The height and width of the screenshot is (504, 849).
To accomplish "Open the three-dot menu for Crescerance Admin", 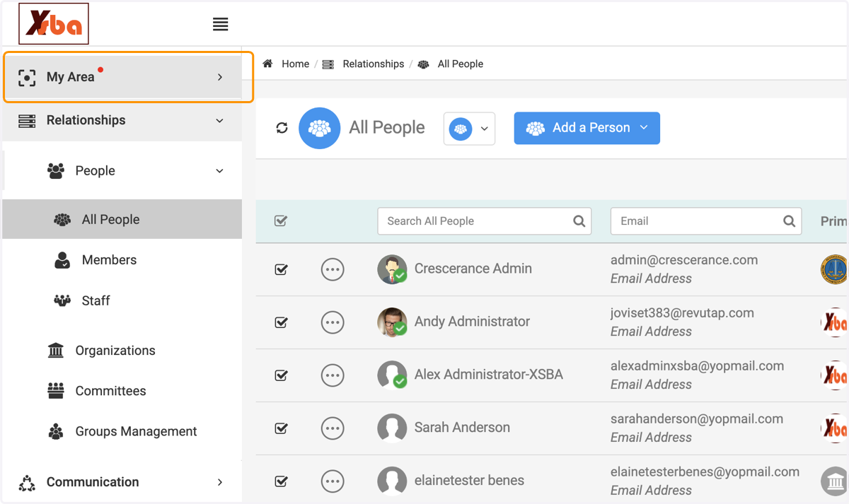I will click(x=333, y=269).
